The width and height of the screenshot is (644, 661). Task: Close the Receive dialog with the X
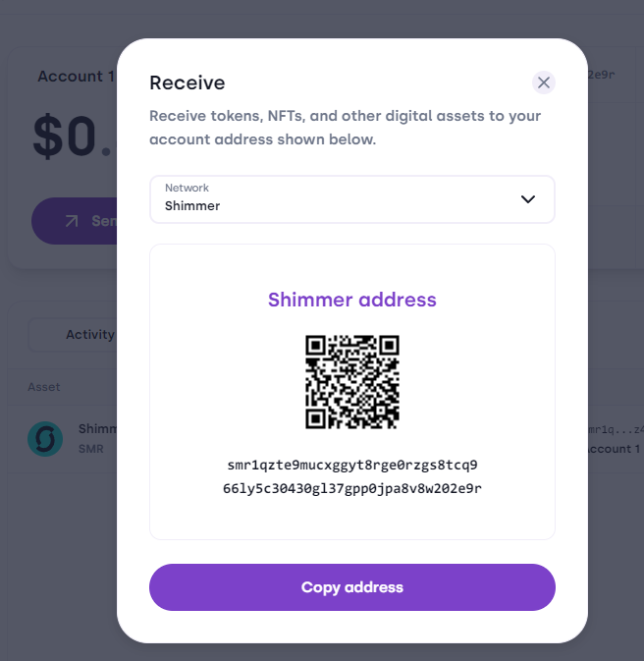coord(544,83)
